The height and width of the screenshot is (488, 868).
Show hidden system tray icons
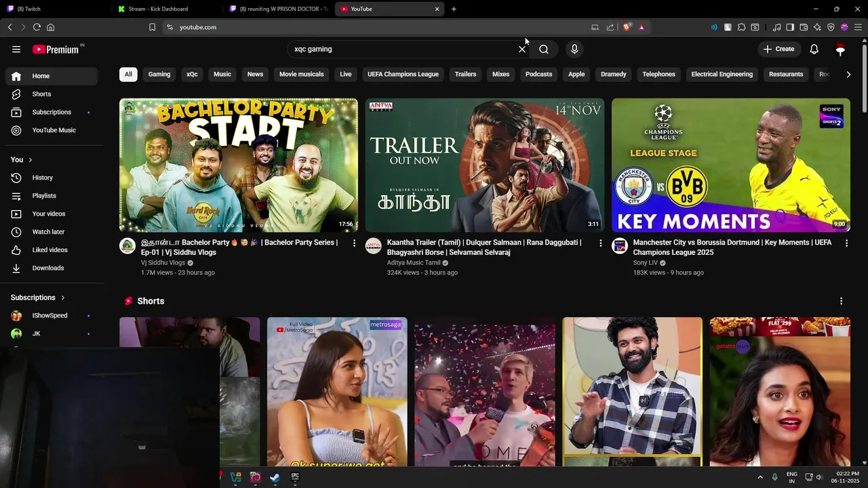click(x=760, y=477)
